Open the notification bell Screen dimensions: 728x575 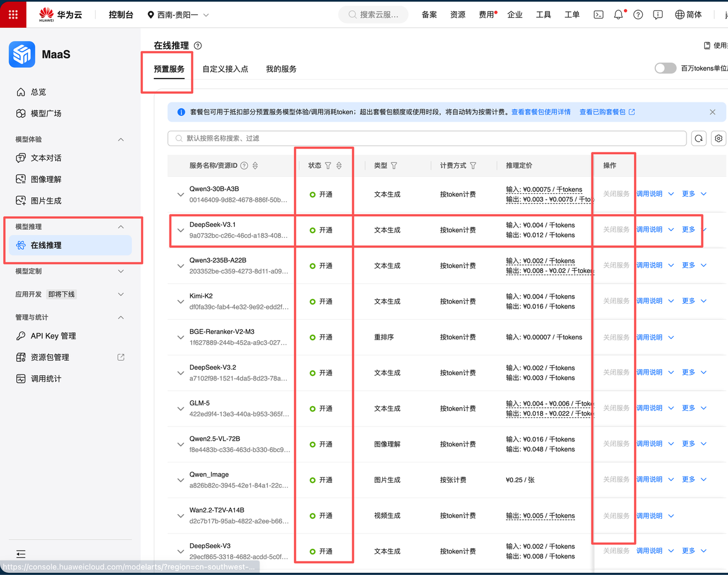pyautogui.click(x=618, y=15)
